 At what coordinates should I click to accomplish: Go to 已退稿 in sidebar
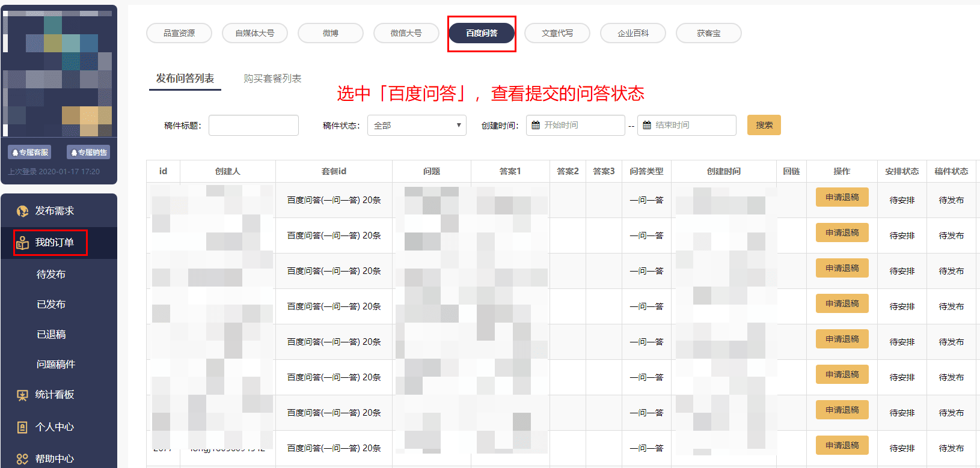tap(51, 335)
